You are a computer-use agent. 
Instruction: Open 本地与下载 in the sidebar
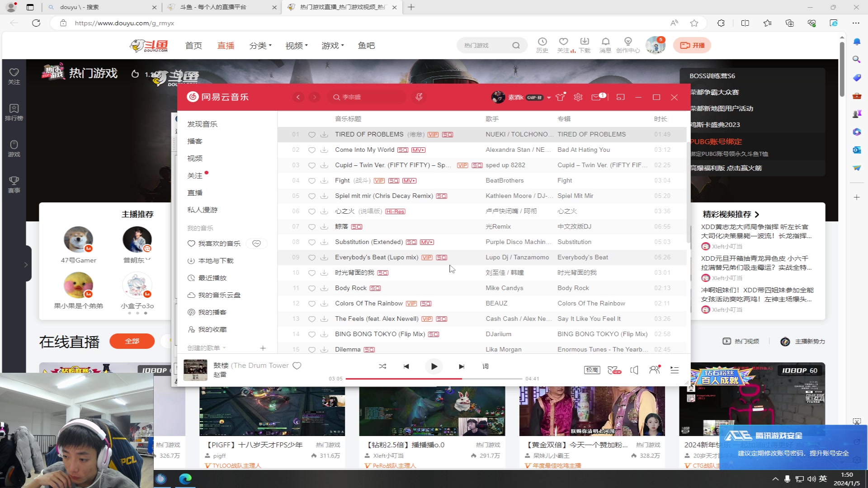pyautogui.click(x=211, y=261)
